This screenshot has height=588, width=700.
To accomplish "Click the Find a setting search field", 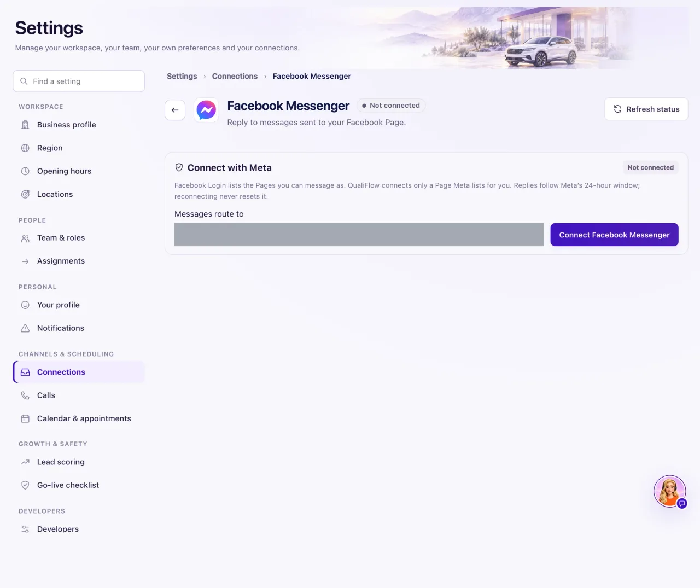I will (79, 81).
